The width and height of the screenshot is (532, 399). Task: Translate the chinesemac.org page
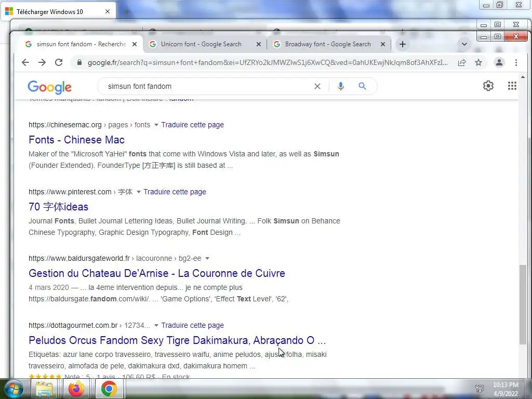pos(192,125)
